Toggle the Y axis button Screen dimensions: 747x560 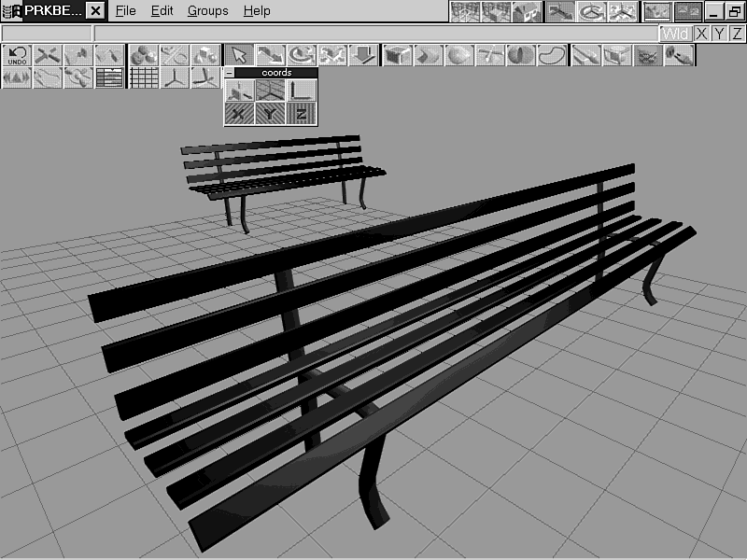coord(719,34)
